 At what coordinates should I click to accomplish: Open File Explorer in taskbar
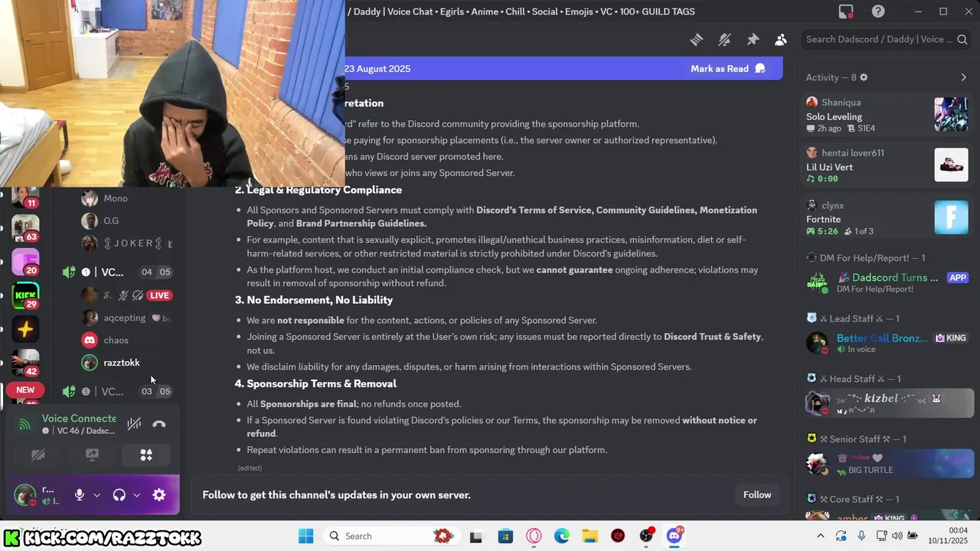point(590,536)
